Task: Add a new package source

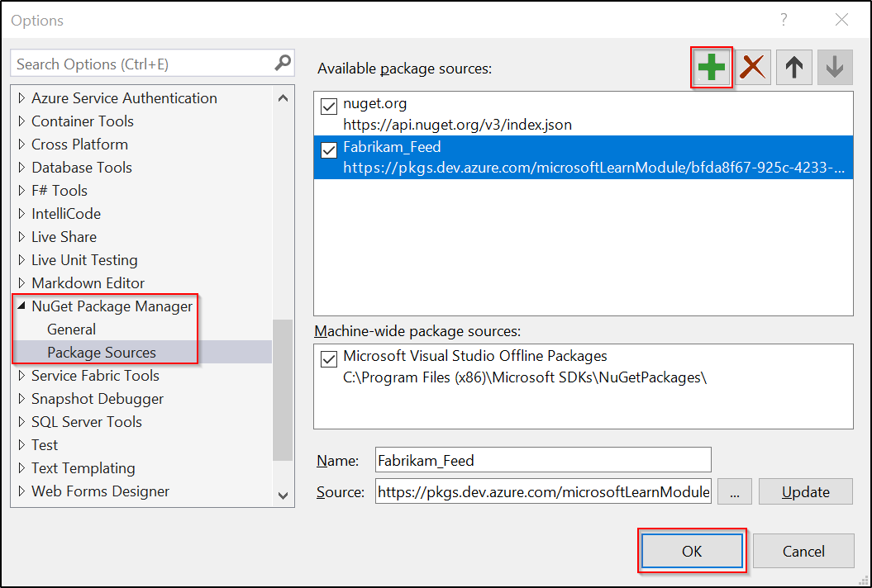Action: pos(711,67)
